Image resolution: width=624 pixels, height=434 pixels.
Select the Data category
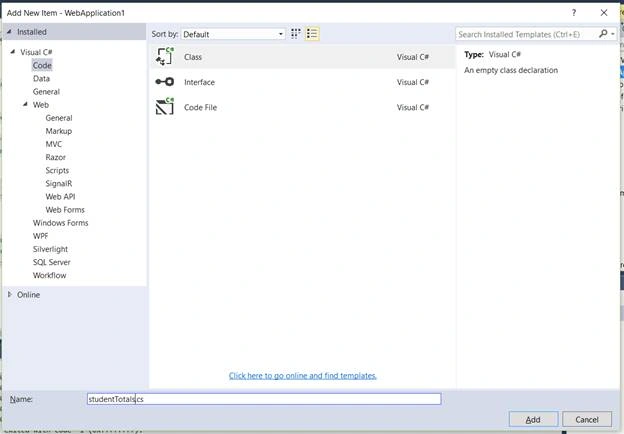click(x=41, y=78)
